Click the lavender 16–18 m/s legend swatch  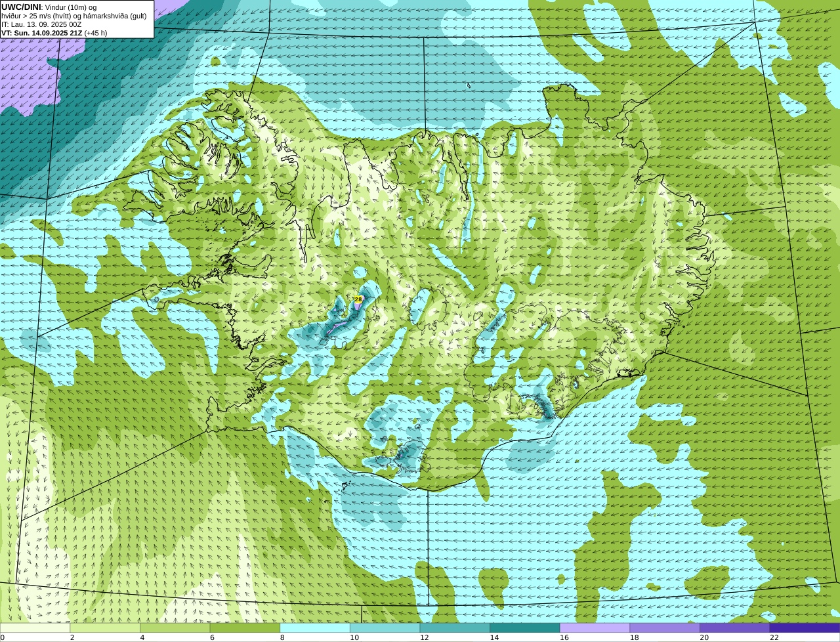(x=595, y=628)
